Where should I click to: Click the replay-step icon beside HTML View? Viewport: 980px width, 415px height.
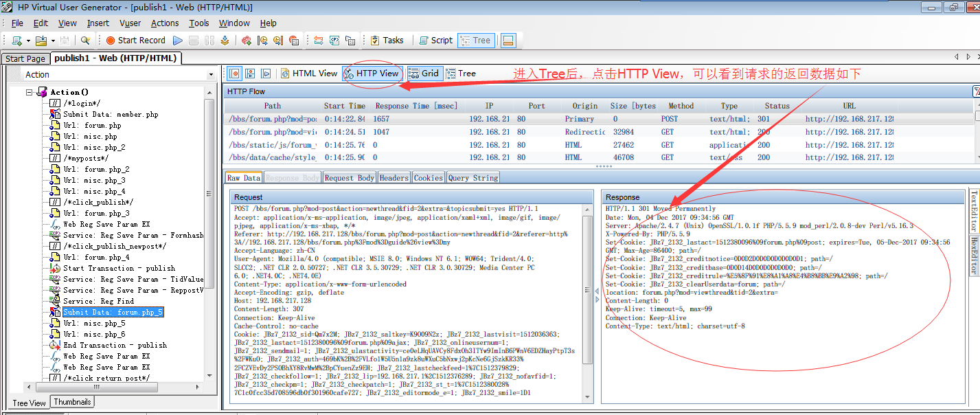tap(266, 73)
